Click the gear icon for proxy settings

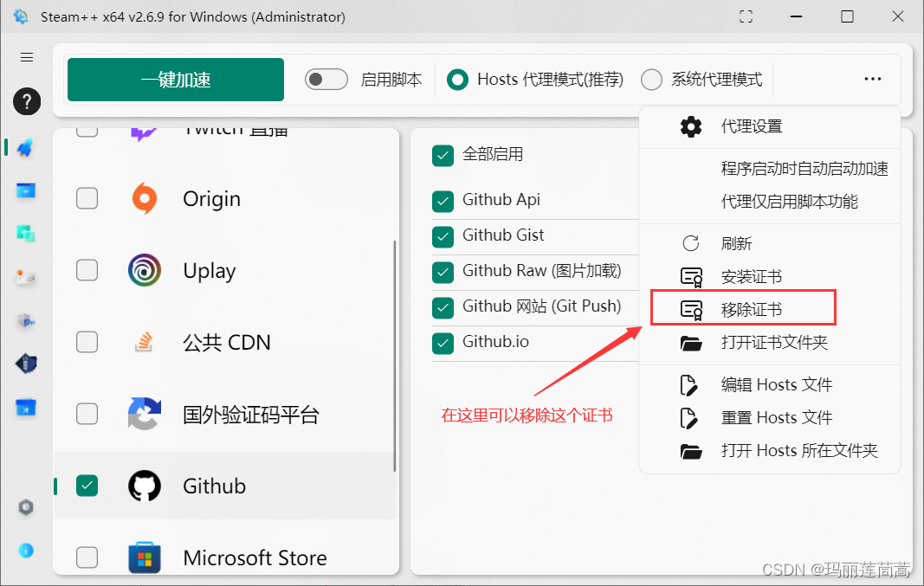point(691,126)
